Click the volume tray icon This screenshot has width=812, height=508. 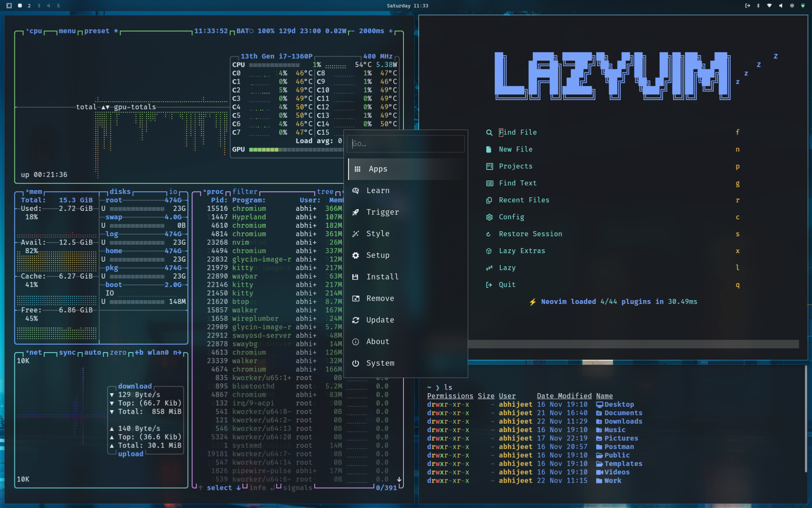[x=781, y=6]
